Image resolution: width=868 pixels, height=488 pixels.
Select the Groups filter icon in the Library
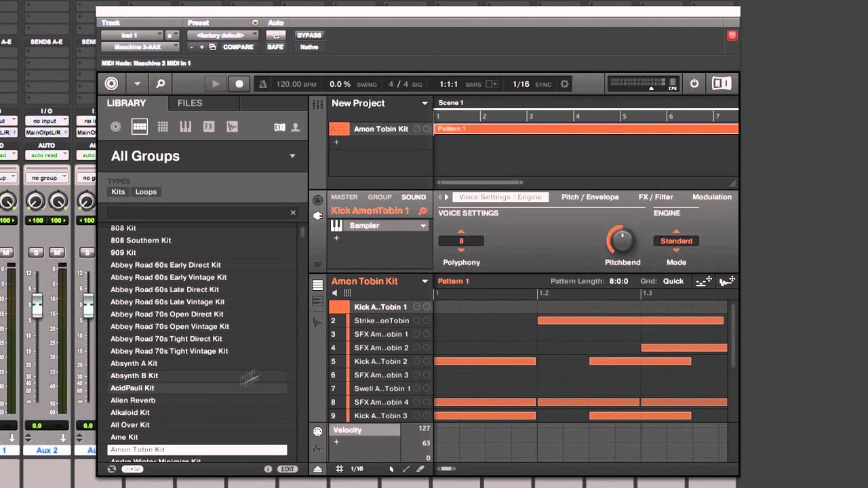[x=139, y=127]
